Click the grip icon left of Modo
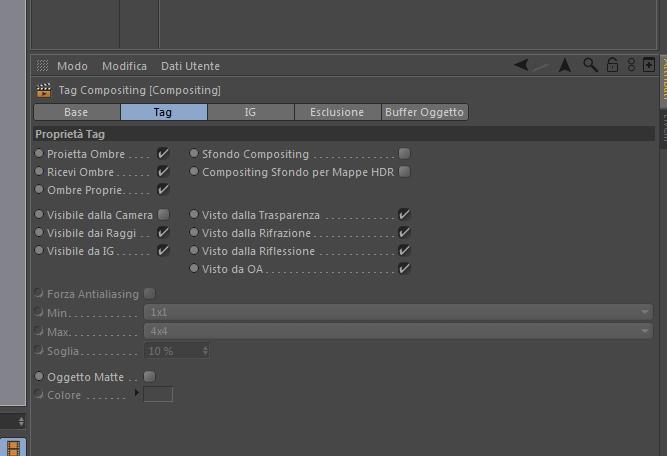 (42, 66)
